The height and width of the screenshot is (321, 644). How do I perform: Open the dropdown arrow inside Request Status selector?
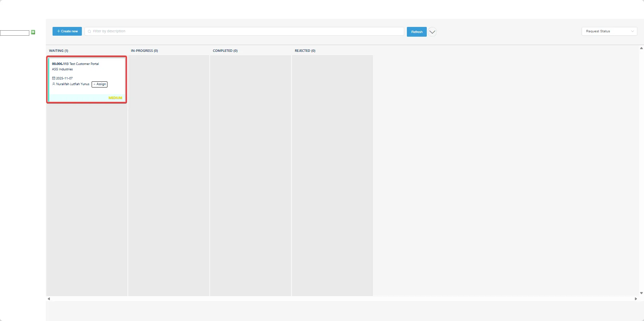tap(632, 31)
